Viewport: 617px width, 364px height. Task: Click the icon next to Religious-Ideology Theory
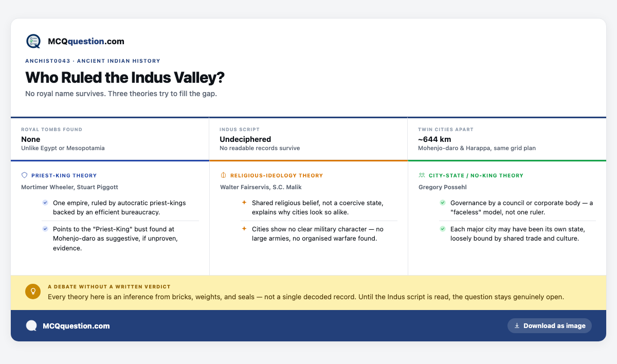click(223, 175)
